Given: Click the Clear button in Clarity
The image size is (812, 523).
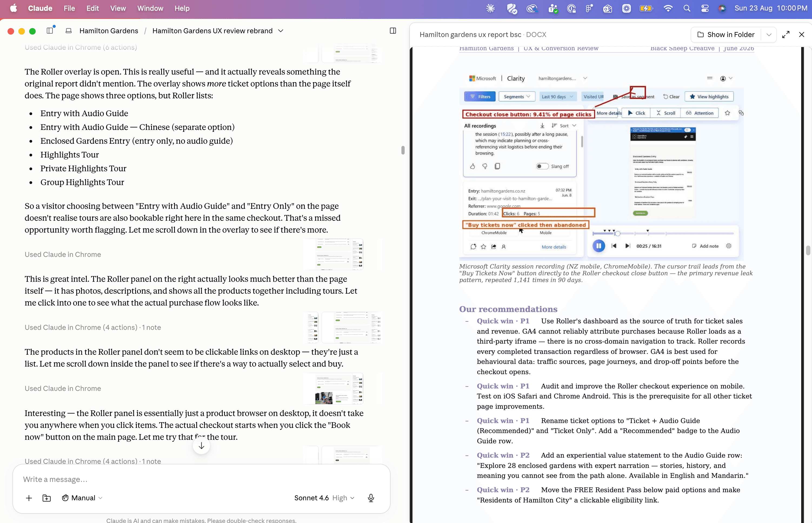Looking at the screenshot, I should [671, 97].
